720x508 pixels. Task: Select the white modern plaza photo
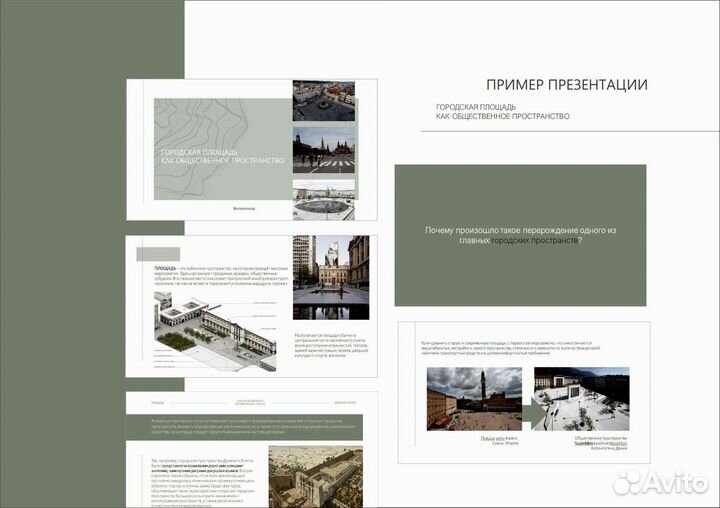click(x=581, y=397)
